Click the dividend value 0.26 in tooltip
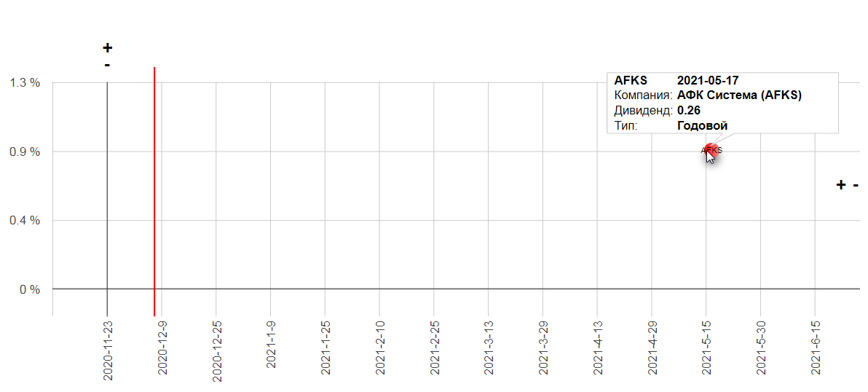This screenshot has width=868, height=392. coord(689,111)
